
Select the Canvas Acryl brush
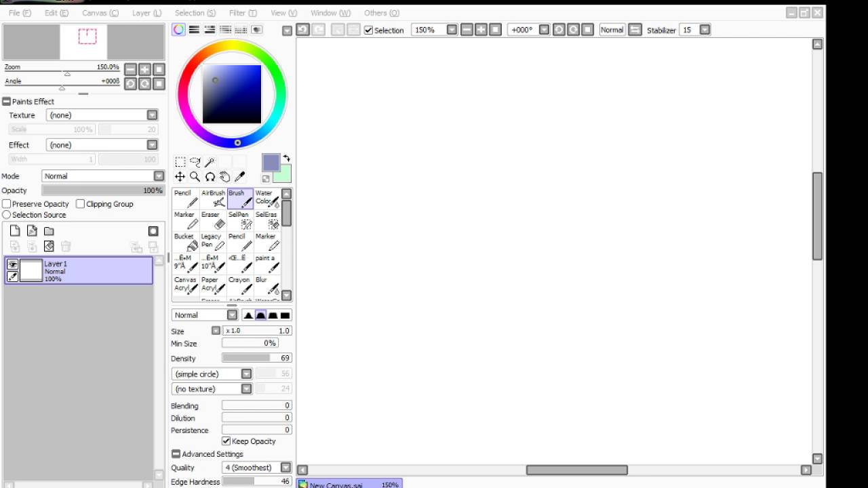point(185,285)
